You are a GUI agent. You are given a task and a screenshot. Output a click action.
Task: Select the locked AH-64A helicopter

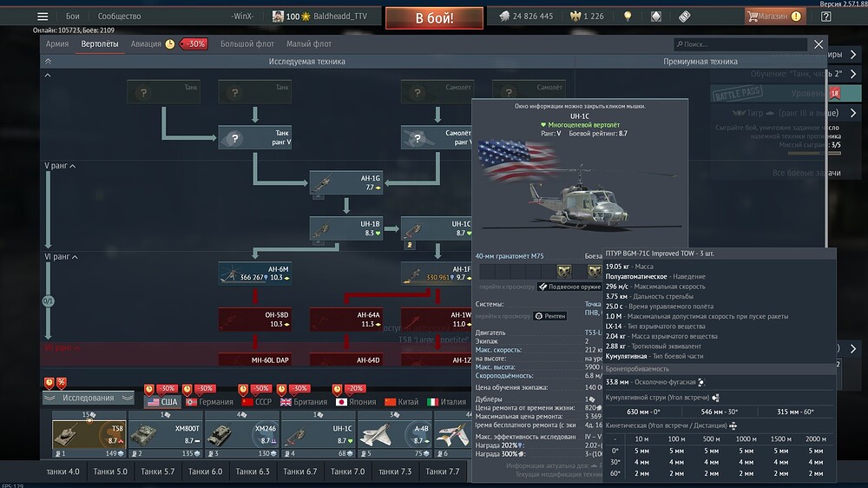pos(346,320)
